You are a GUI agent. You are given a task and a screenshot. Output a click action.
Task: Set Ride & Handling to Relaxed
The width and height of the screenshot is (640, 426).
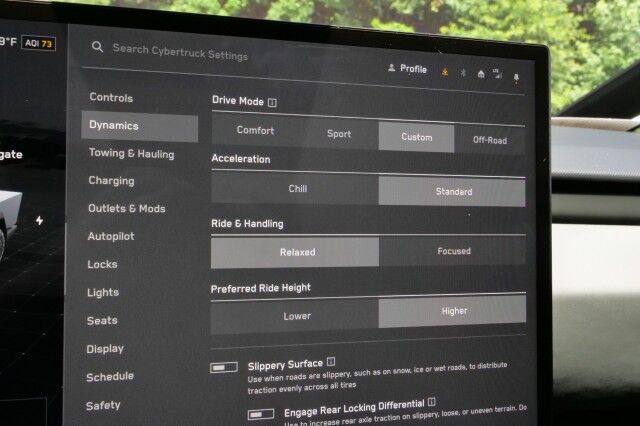tap(295, 252)
